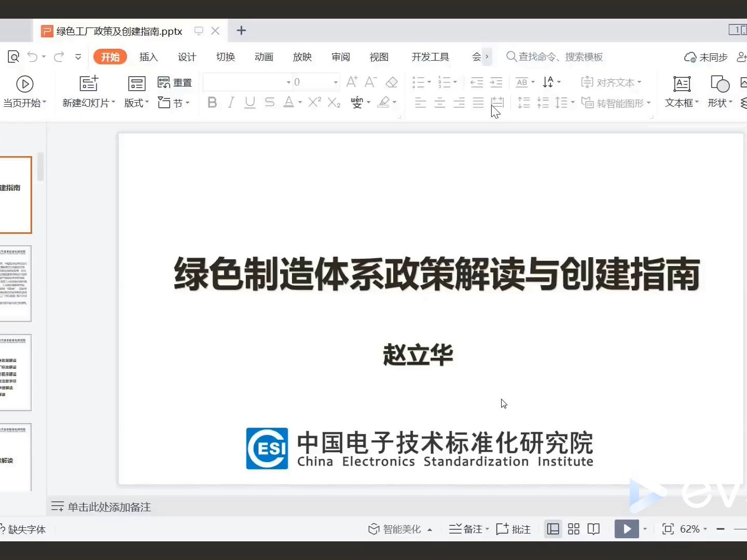Switch to the 设计 tab

tap(187, 57)
